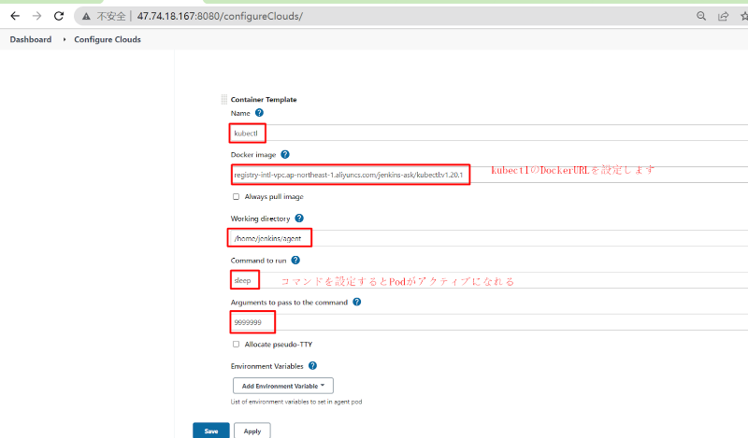Expand the Add Environment Variable dropdown
This screenshot has height=438, width=748.
(x=283, y=386)
